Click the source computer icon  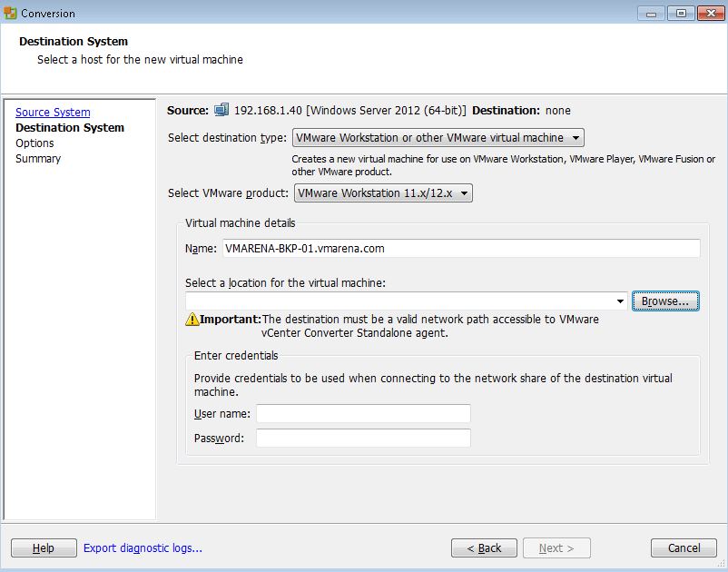click(221, 110)
